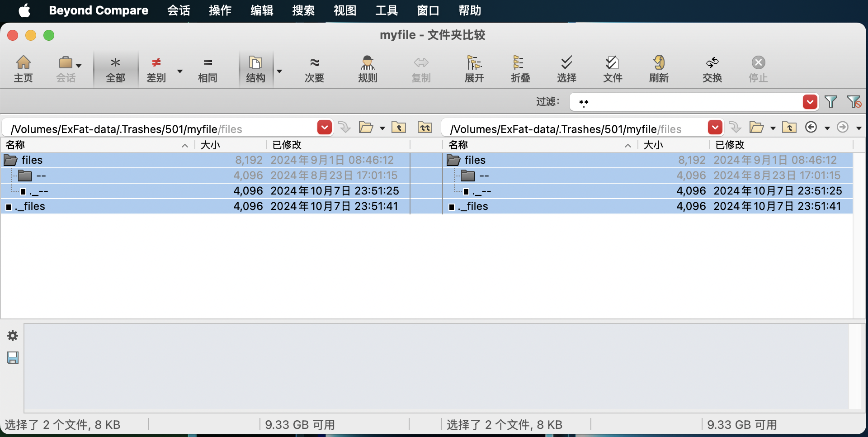Click the 交换 swap sides icon
Screen dimensions: 868x437
(712, 69)
